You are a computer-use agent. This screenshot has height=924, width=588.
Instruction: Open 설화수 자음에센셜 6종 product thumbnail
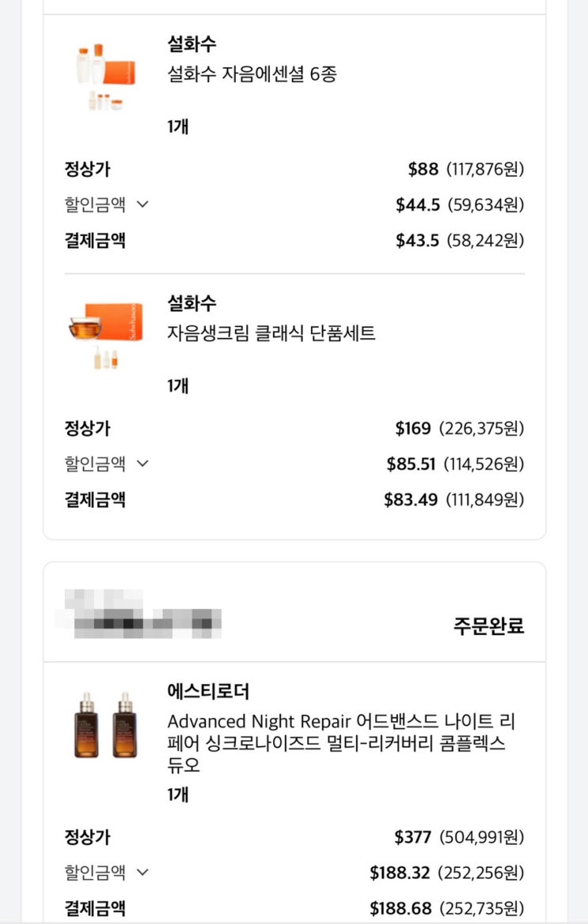[x=101, y=75]
